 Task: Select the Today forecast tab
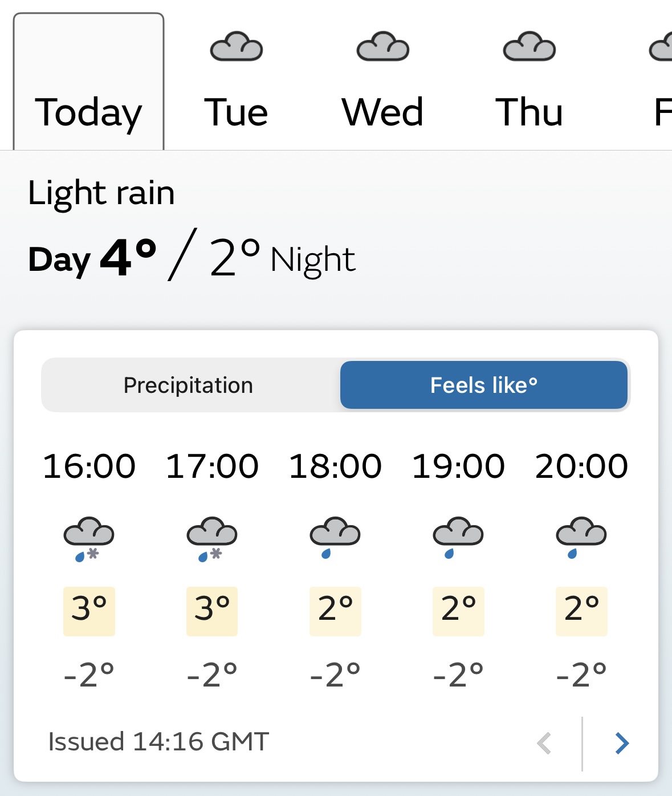89,82
